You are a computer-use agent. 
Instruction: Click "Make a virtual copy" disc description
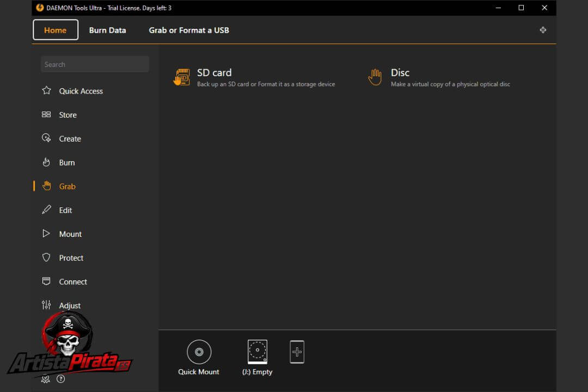click(450, 84)
